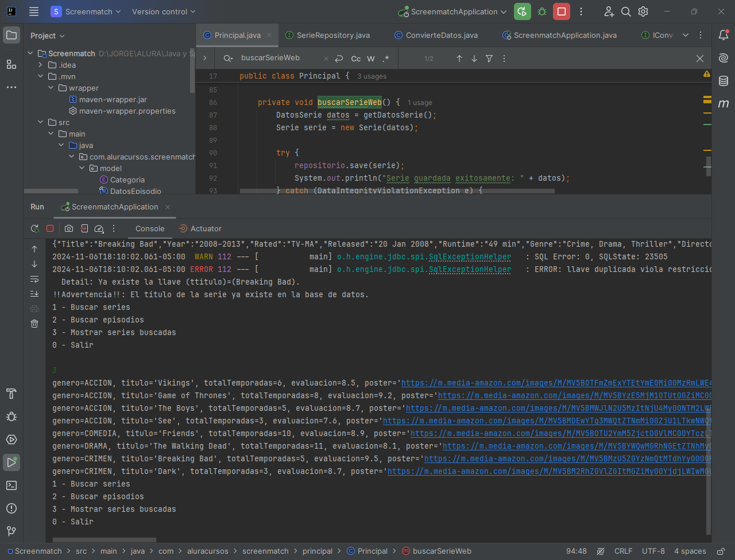Stop the process in Run panel toolbar
This screenshot has width=735, height=560.
[50, 228]
